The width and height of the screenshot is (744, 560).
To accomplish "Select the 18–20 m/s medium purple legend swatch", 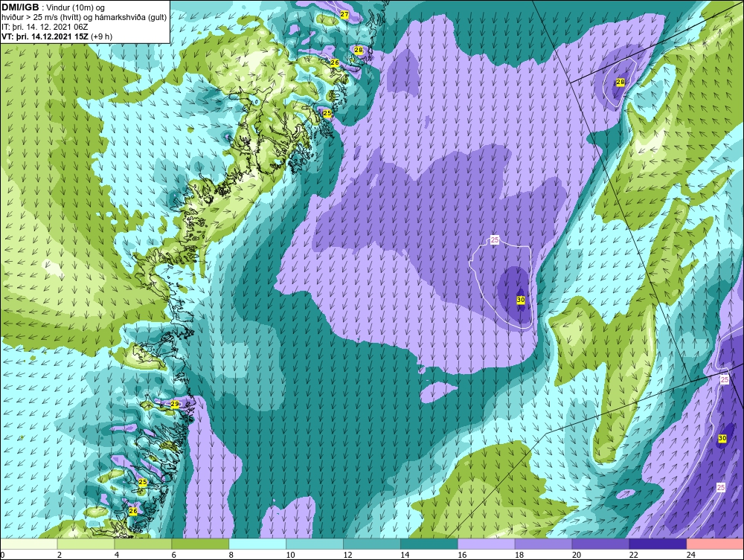I will coord(543,544).
